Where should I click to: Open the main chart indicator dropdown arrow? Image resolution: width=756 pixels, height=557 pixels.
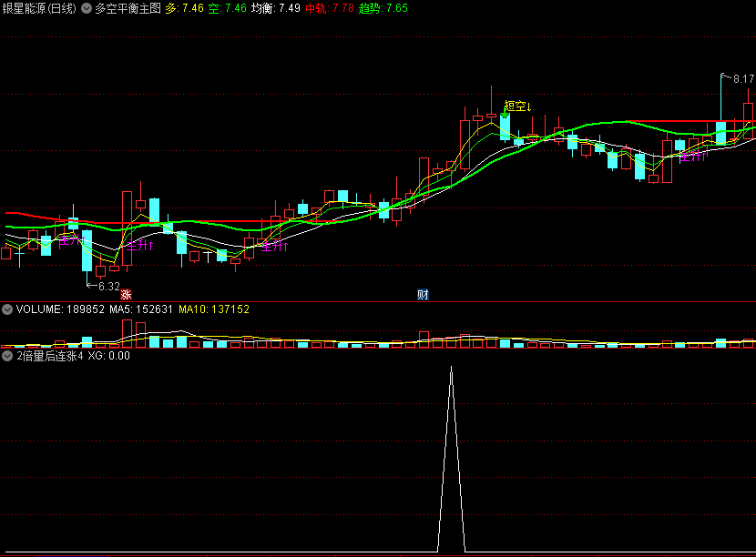coord(87,8)
